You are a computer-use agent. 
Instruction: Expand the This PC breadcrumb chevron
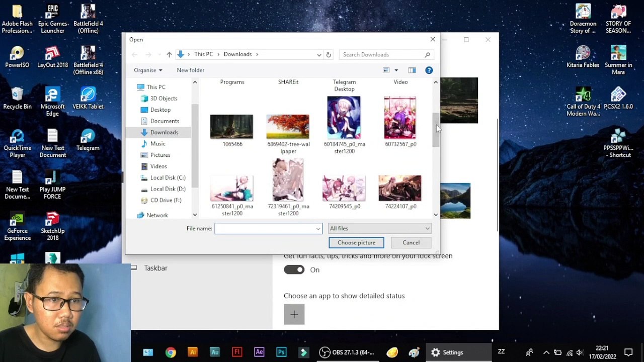tap(218, 54)
